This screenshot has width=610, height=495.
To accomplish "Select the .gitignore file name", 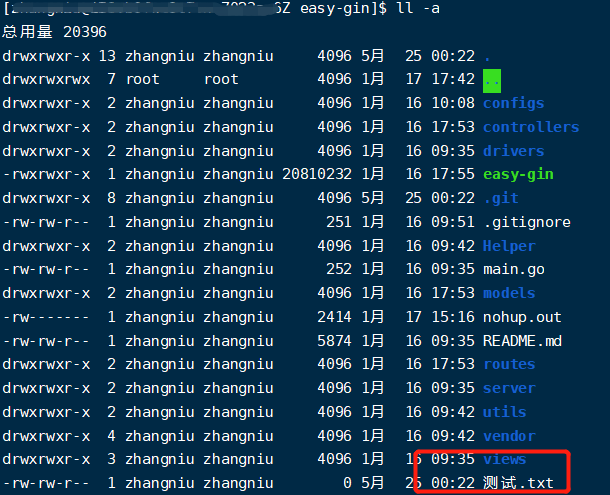I will pyautogui.click(x=526, y=222).
